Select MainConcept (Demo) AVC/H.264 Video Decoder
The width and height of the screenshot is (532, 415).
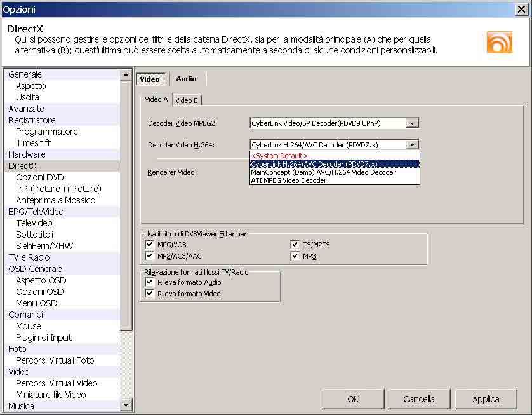tap(323, 172)
